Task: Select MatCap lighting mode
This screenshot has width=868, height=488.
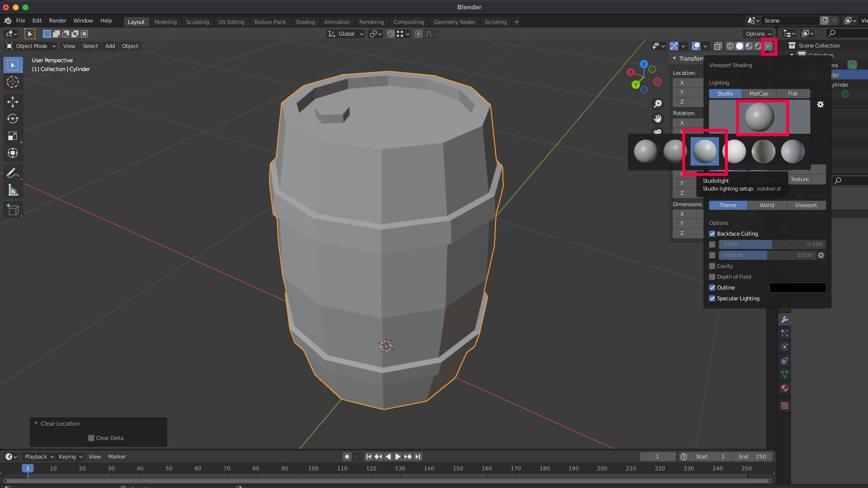Action: click(x=758, y=94)
